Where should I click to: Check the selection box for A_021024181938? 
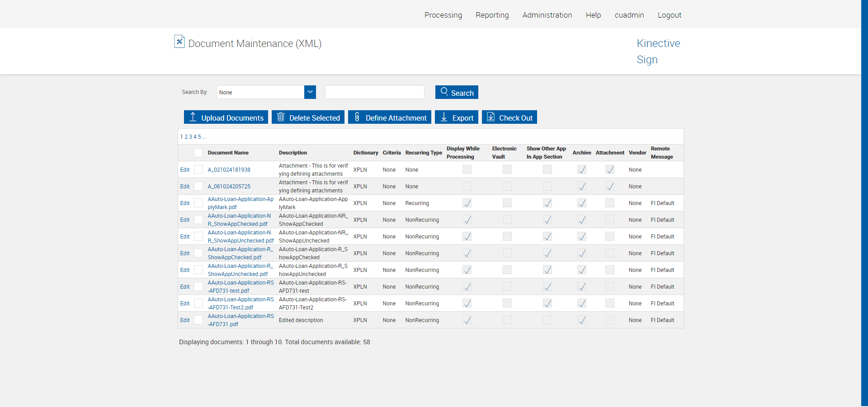[198, 169]
